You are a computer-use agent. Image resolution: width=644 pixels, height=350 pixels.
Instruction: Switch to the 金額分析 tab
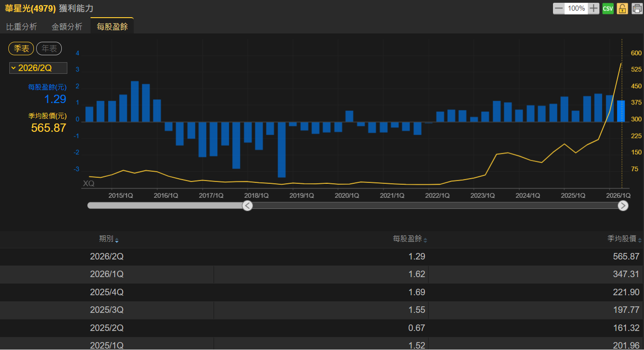coord(67,26)
